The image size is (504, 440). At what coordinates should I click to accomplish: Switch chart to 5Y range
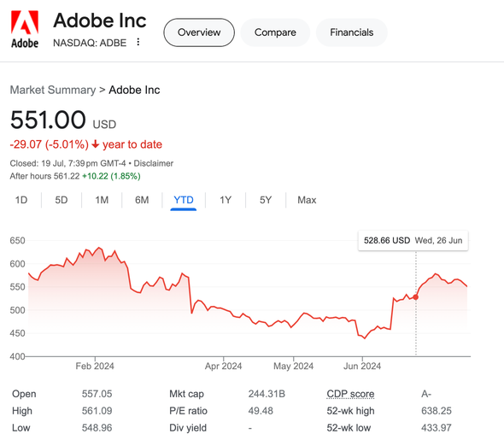266,200
